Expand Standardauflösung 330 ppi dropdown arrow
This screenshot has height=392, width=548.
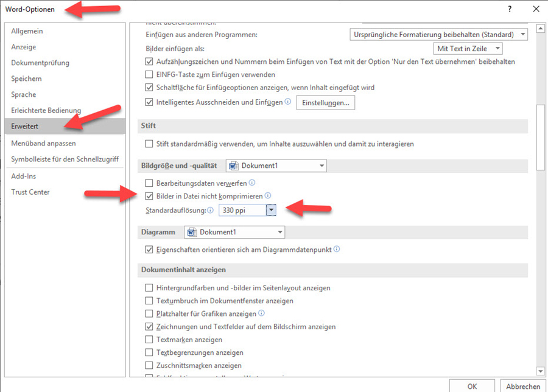point(271,210)
